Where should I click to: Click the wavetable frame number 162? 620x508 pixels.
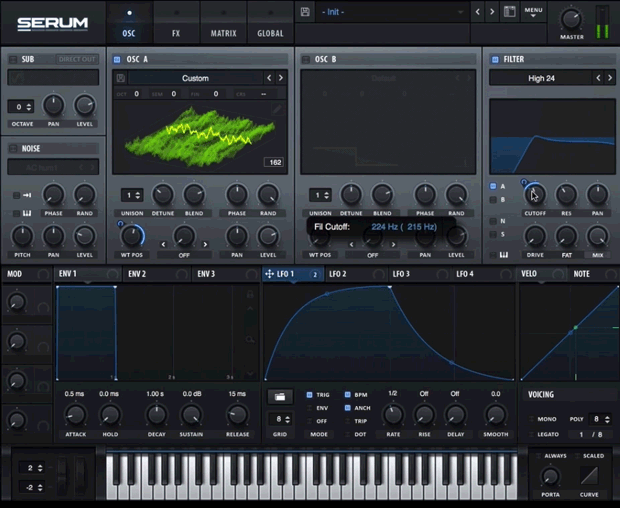(275, 162)
